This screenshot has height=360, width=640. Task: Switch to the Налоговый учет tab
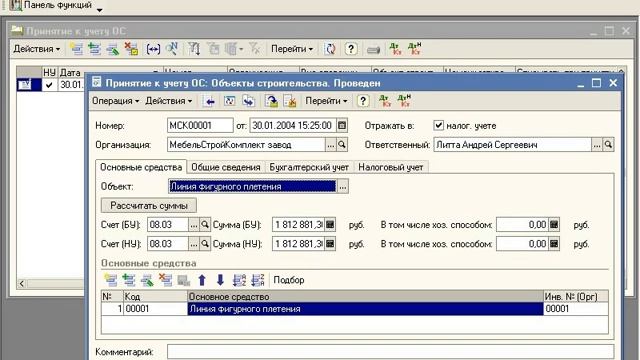point(391,167)
